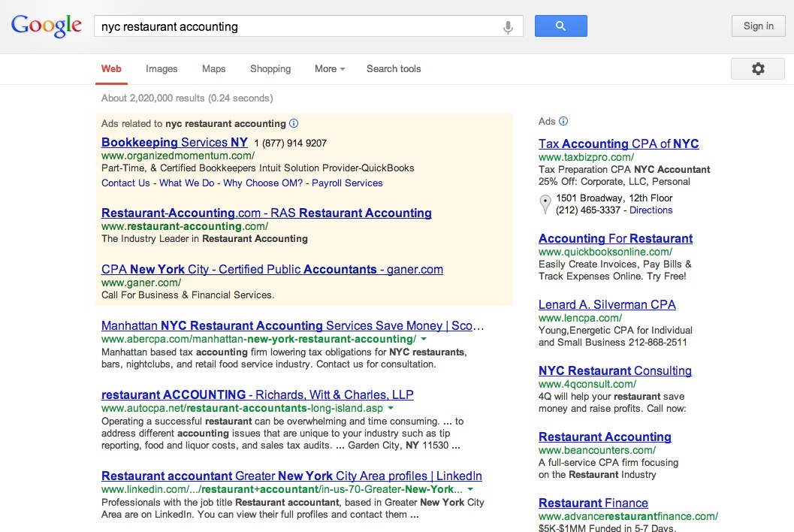This screenshot has width=794, height=532.
Task: Click URL text 'www.restaurant-accounting.com/'
Action: 184,226
